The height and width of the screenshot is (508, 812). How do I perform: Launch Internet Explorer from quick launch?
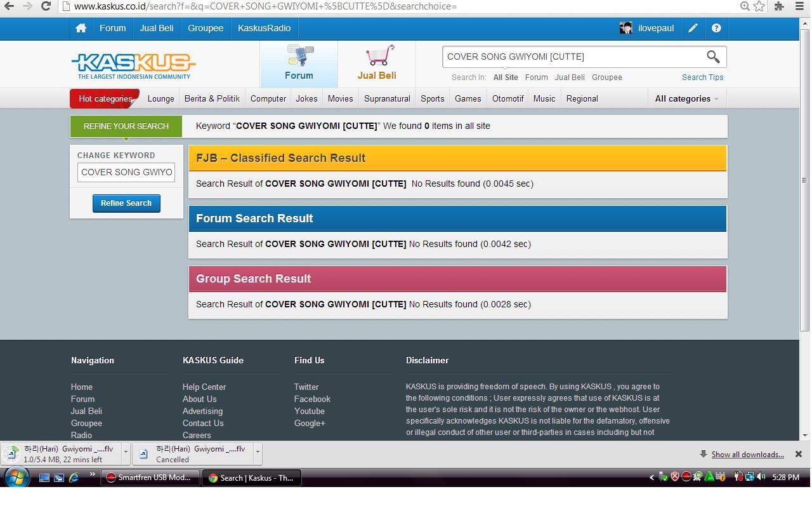tap(74, 478)
